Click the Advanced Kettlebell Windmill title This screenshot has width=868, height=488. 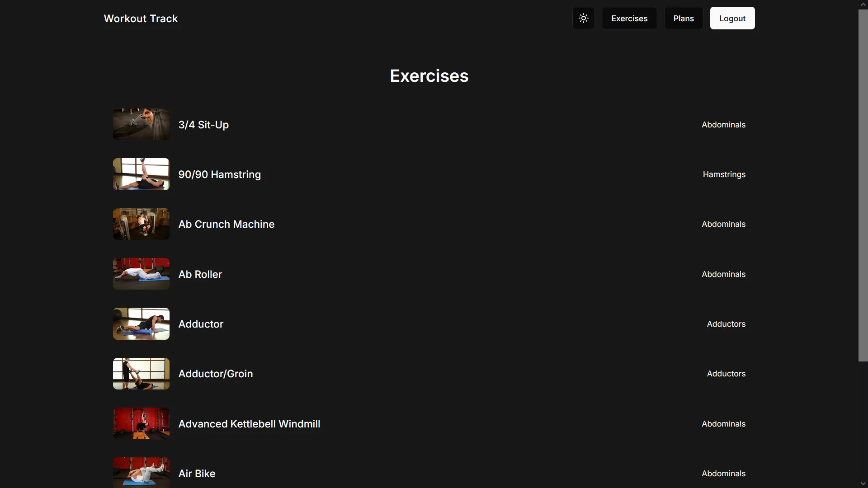pyautogui.click(x=249, y=424)
